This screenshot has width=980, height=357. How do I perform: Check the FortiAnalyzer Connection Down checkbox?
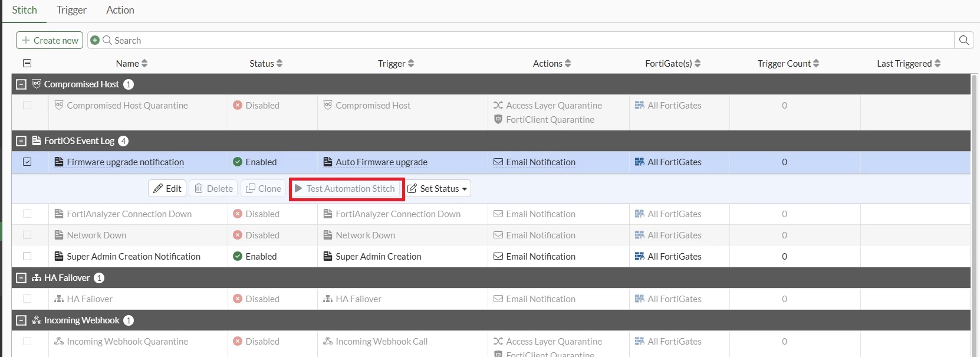(27, 214)
